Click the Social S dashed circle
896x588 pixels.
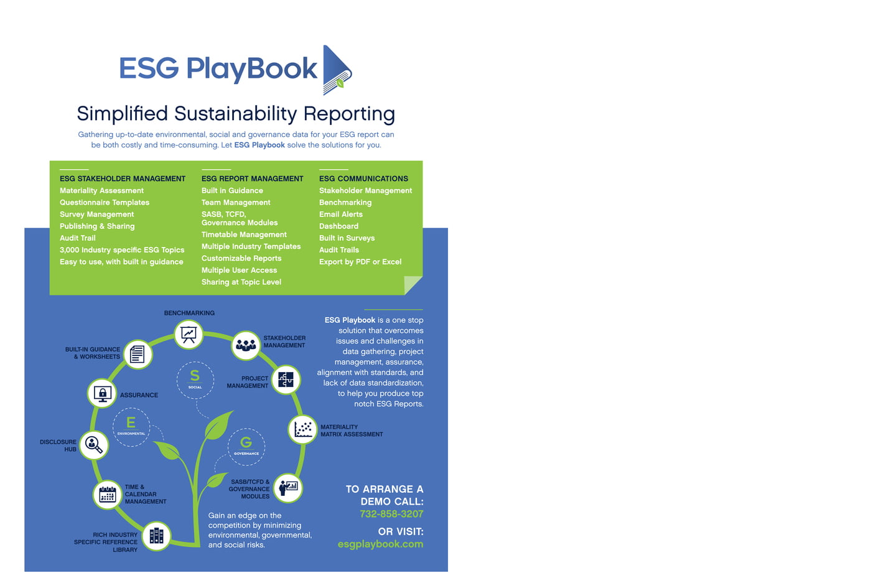[x=195, y=380]
